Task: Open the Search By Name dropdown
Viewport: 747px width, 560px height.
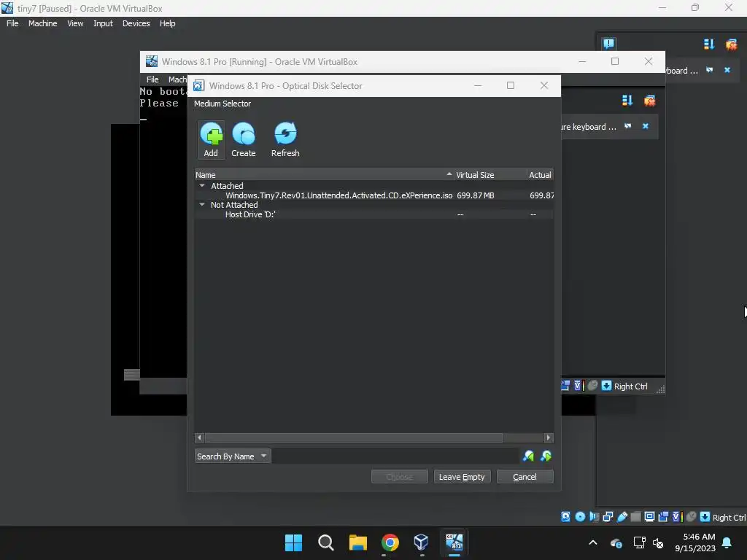Action: pos(233,456)
